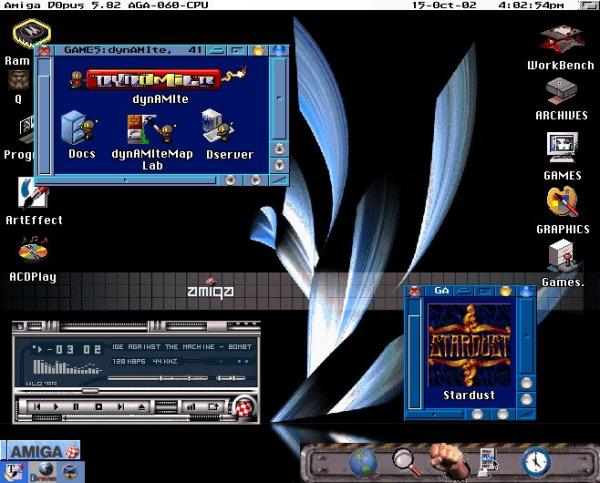Click scroll up arrow in dynAMIte window
Screen dimensions: 600x483
[279, 149]
